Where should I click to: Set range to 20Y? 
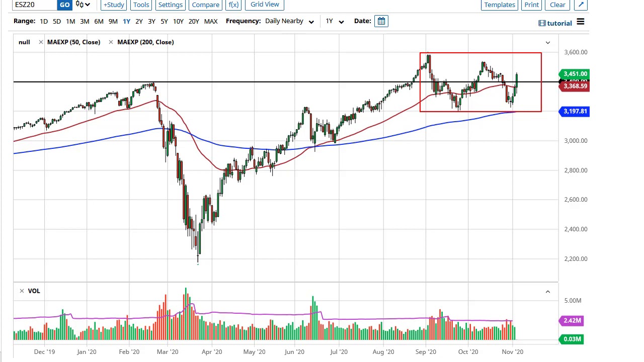pyautogui.click(x=194, y=21)
